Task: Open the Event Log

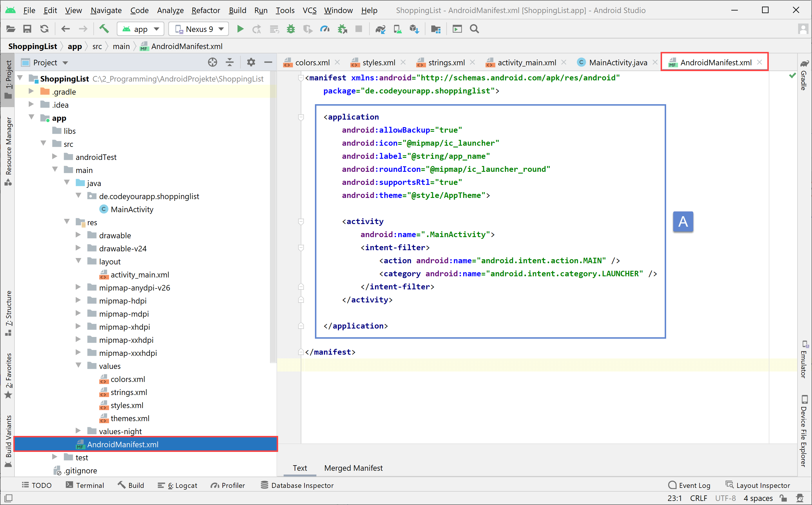Action: (689, 485)
